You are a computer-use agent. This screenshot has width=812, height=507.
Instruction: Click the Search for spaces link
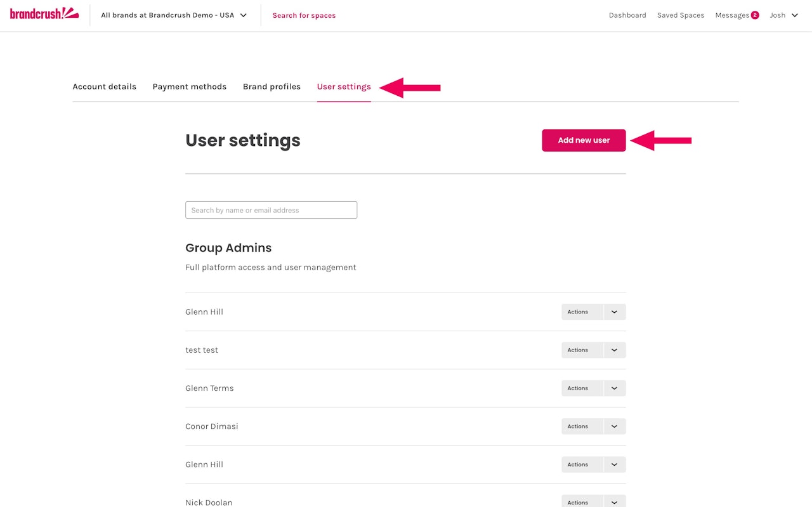pos(304,15)
